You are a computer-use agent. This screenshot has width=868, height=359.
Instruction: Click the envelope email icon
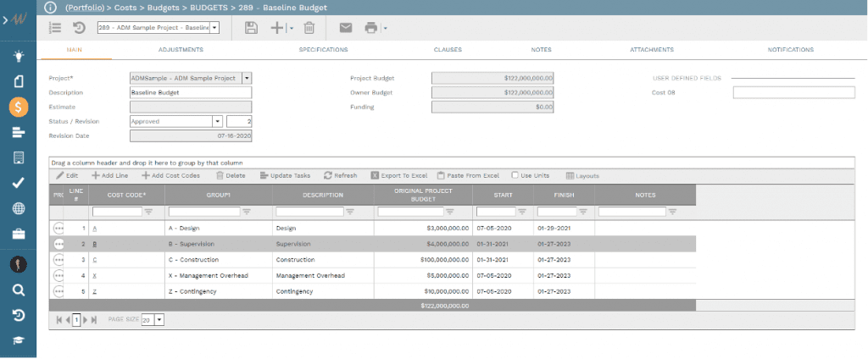click(x=346, y=28)
